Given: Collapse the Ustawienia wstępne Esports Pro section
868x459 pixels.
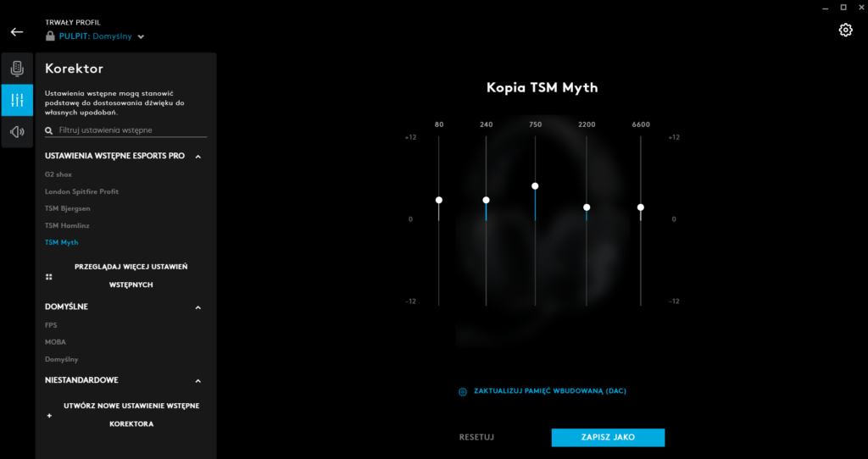Looking at the screenshot, I should (x=198, y=157).
